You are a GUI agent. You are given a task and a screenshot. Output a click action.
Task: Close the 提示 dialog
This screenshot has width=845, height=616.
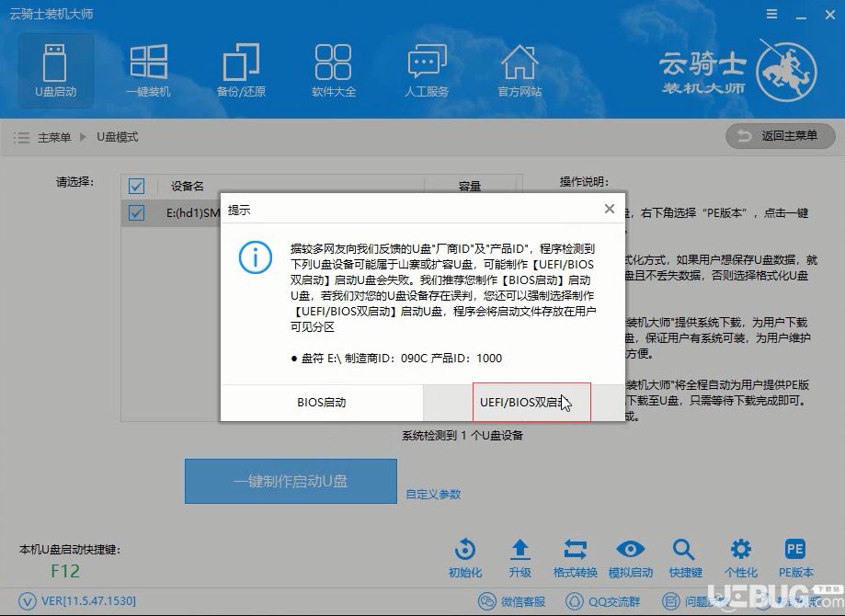610,209
